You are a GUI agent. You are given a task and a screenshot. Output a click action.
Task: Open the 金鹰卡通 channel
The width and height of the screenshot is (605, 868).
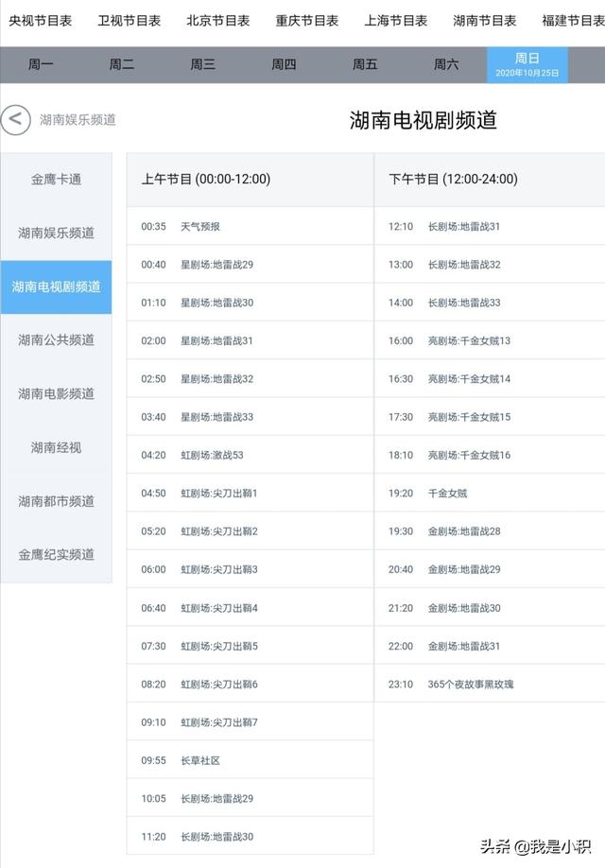[56, 179]
